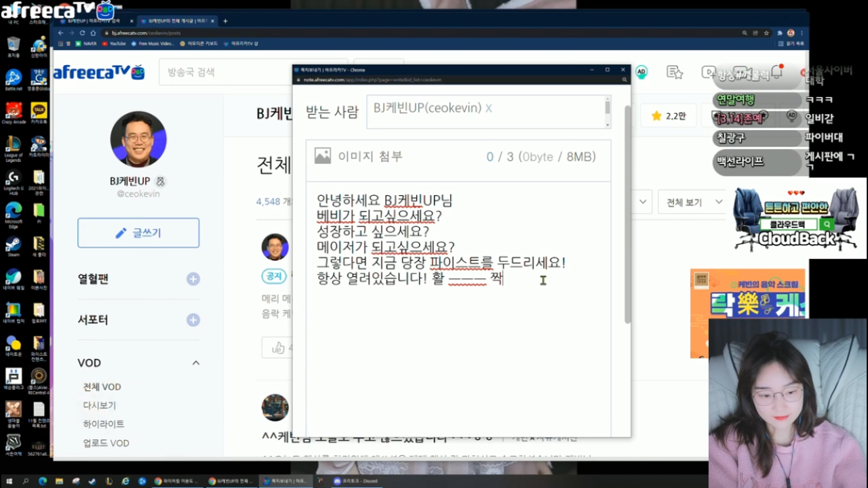Image resolution: width=868 pixels, height=488 pixels.
Task: Open Chrome's three-dot menu
Action: click(x=802, y=33)
